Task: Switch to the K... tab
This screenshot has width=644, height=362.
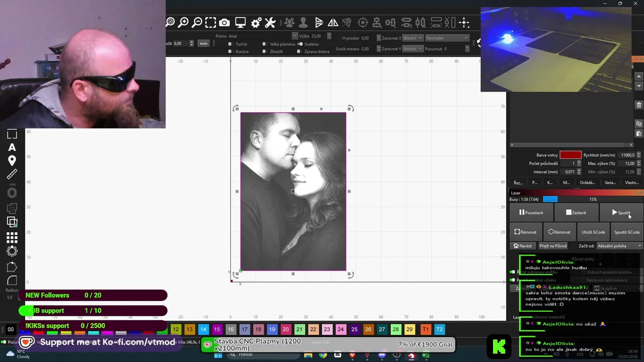Action: (550, 183)
